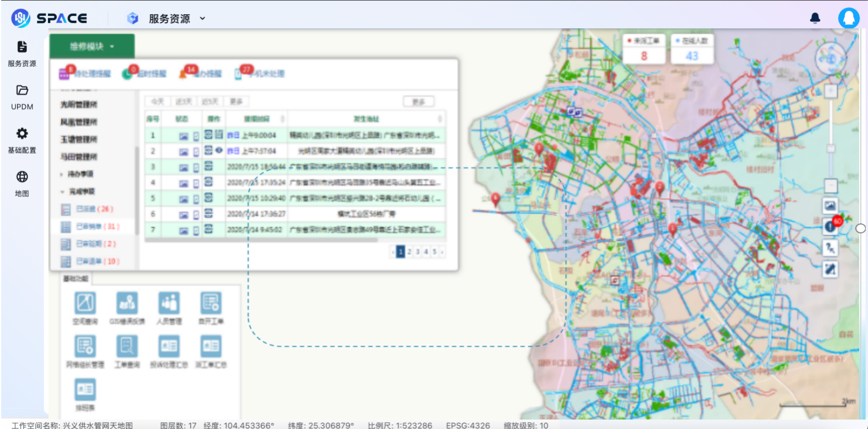Expand the green 维修模块 dropdown
Screen dimensions: 868x429
[92, 46]
